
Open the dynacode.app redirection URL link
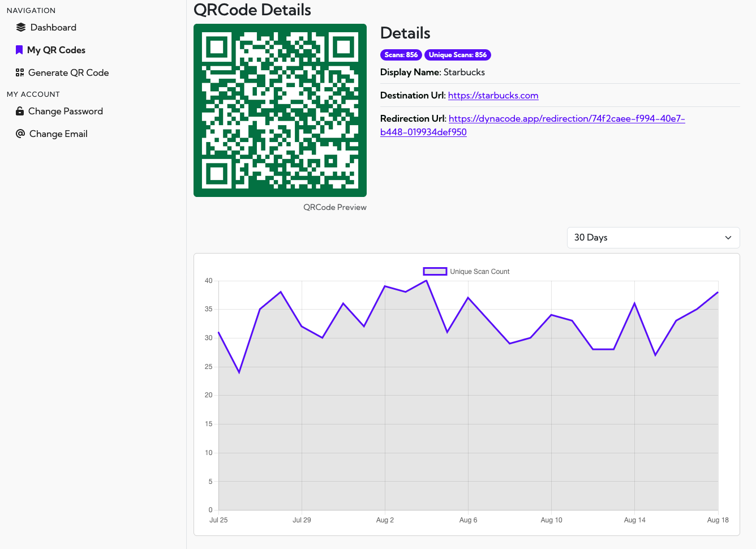[532, 125]
